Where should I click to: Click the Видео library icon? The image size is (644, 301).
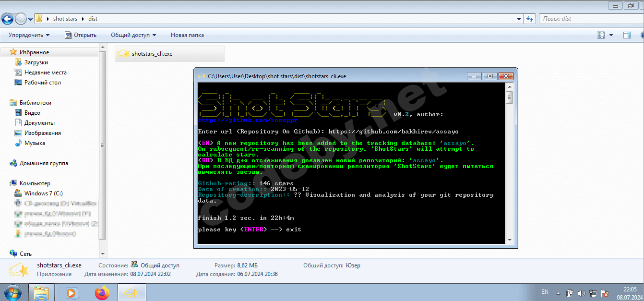(19, 113)
